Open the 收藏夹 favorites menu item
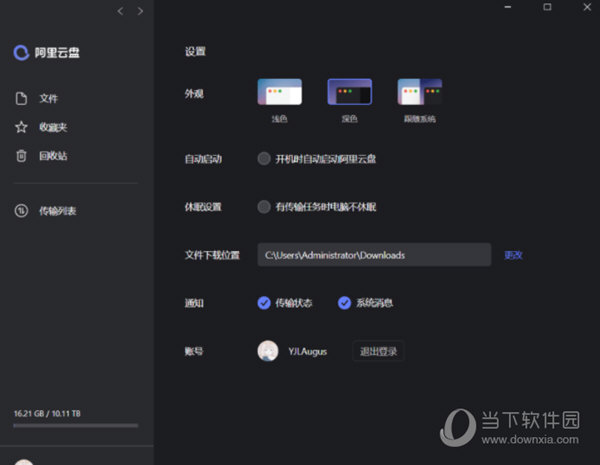 53,127
